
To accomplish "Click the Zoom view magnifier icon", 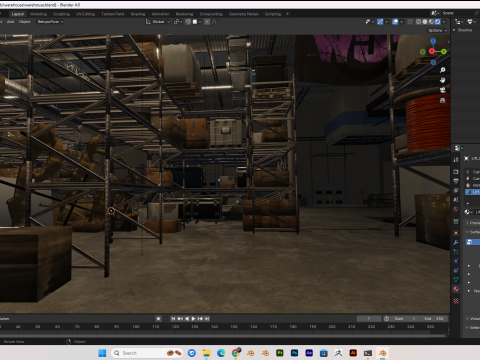I will [x=443, y=70].
